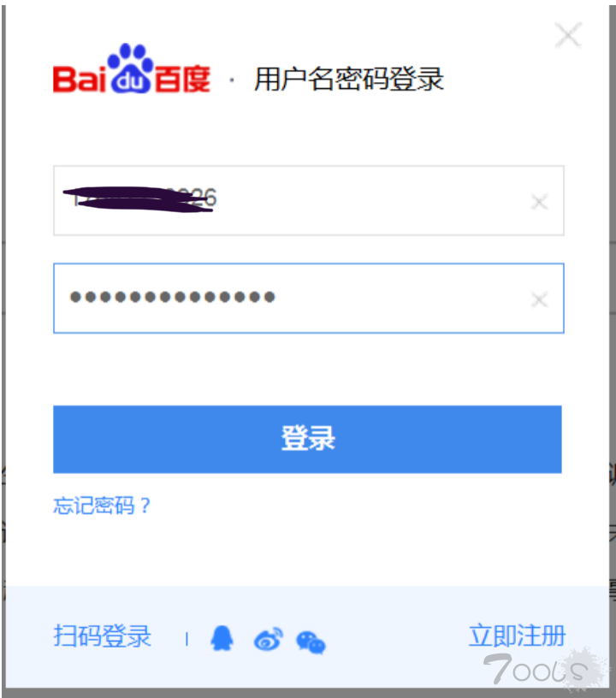Click the T00ls watermark logo
The height and width of the screenshot is (698, 616).
(544, 670)
